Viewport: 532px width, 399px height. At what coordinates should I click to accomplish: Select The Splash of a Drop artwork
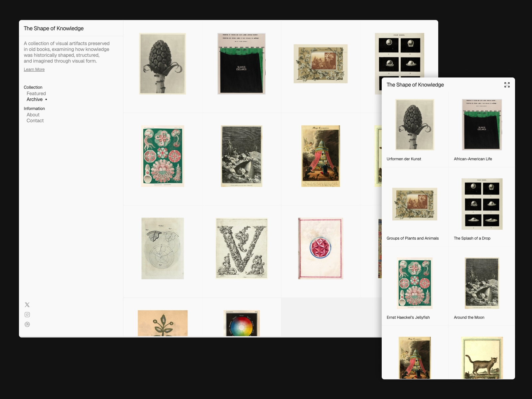pyautogui.click(x=482, y=204)
